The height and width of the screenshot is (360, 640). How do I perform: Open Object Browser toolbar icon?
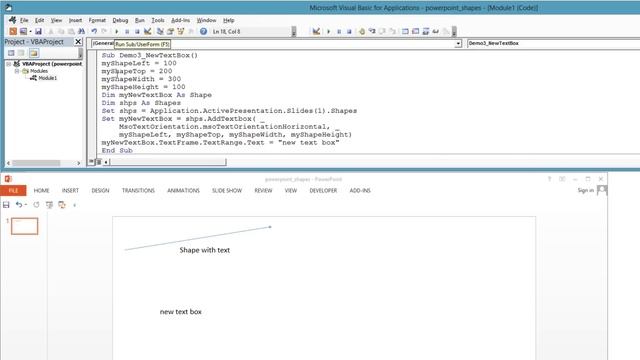(181, 31)
